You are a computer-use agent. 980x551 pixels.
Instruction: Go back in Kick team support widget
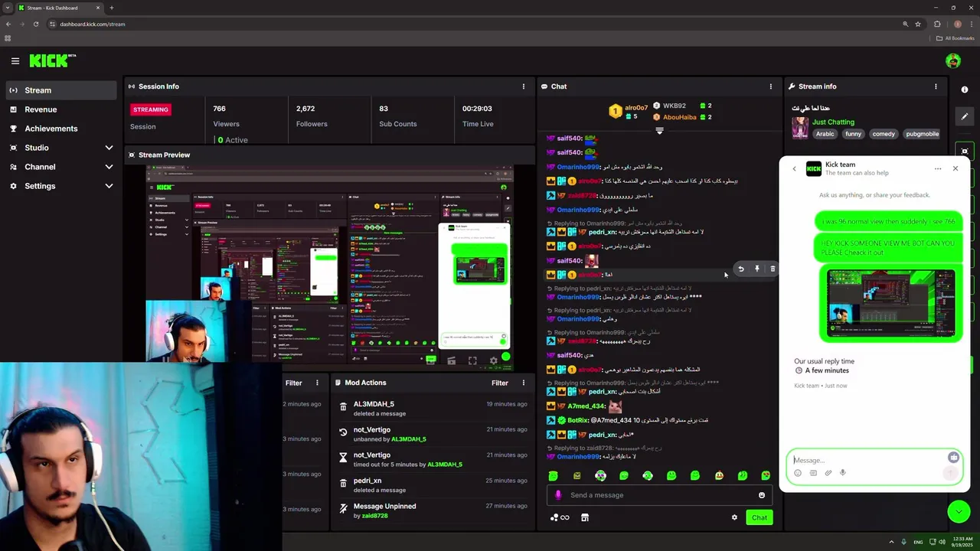tap(794, 168)
